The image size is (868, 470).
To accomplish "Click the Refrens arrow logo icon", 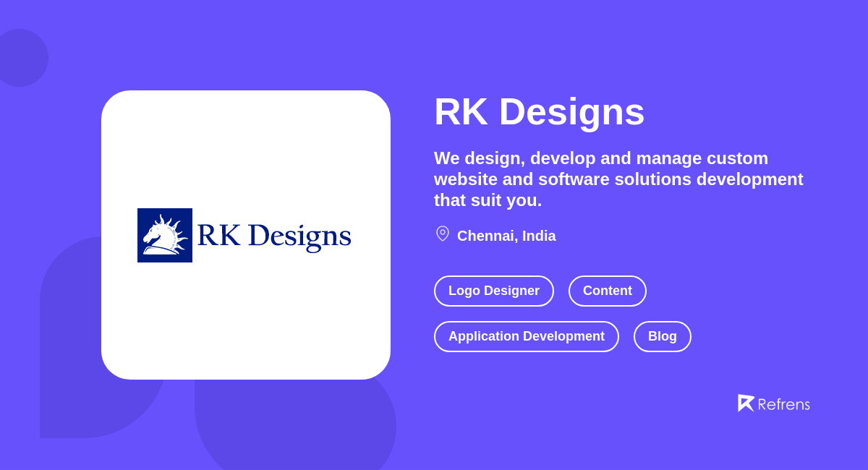I will point(746,403).
